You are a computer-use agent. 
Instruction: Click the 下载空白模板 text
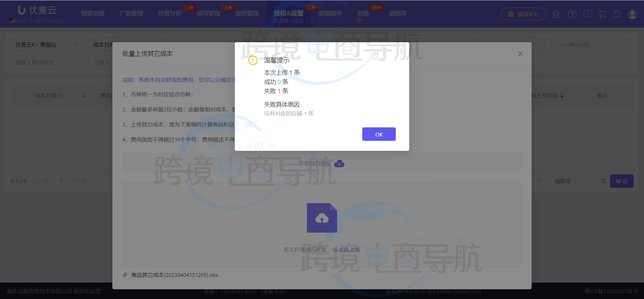click(x=315, y=164)
